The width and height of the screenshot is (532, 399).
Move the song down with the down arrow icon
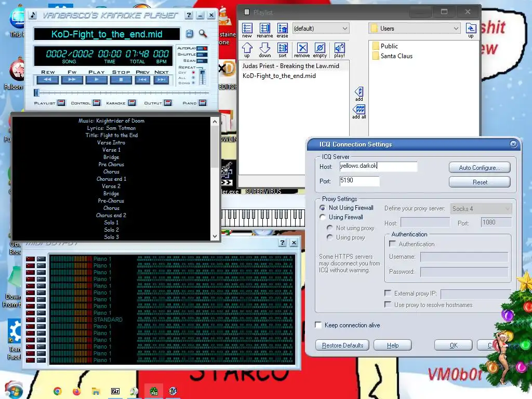coord(264,50)
